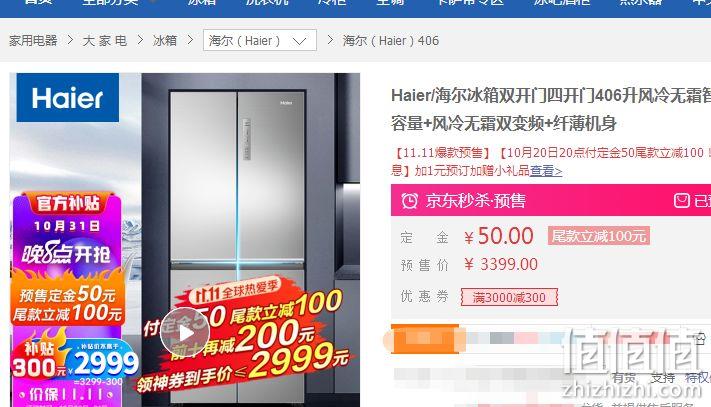This screenshot has height=407, width=711.
Task: Click the 尾款立减100元 tag
Action: pyautogui.click(x=599, y=236)
